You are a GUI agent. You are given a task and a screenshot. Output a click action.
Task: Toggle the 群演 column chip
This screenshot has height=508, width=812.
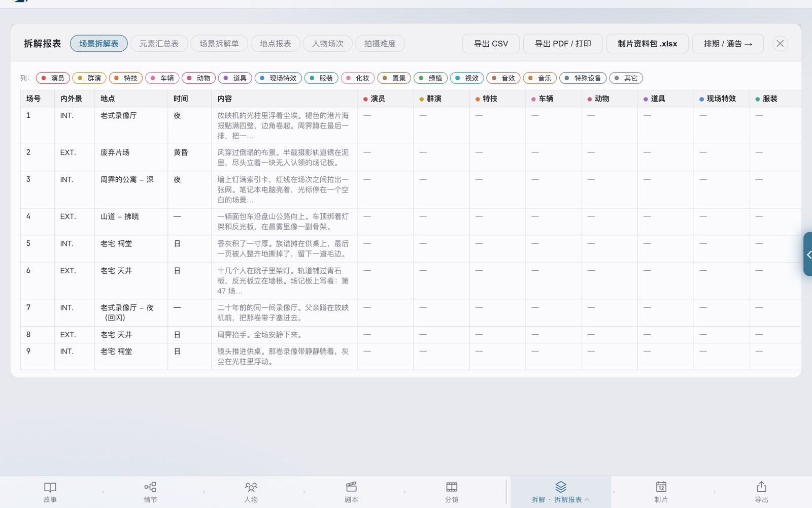(x=89, y=78)
